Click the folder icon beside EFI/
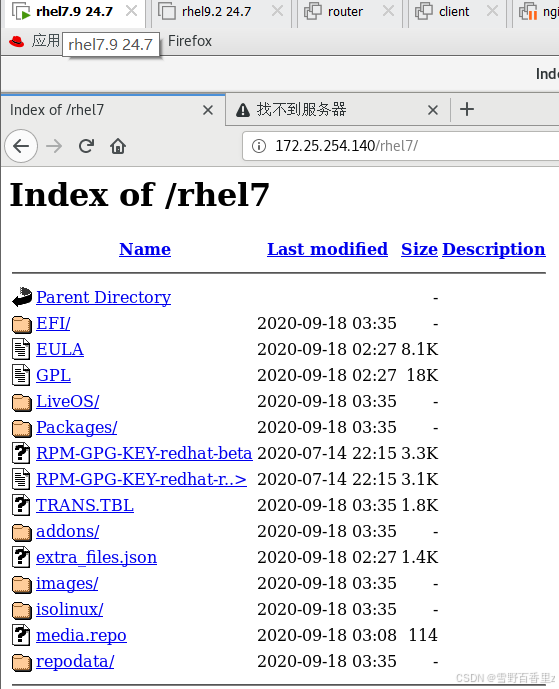This screenshot has width=559, height=689. coord(22,324)
